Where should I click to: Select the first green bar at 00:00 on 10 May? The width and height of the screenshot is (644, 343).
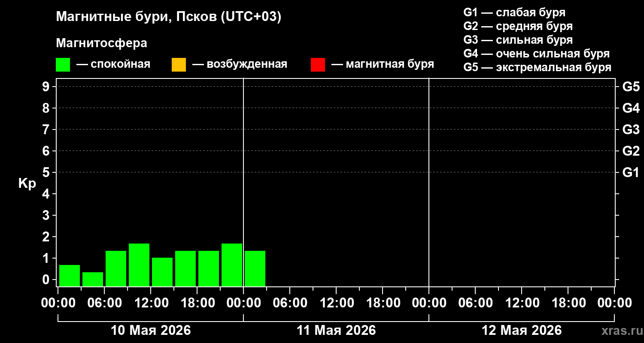[x=69, y=276]
